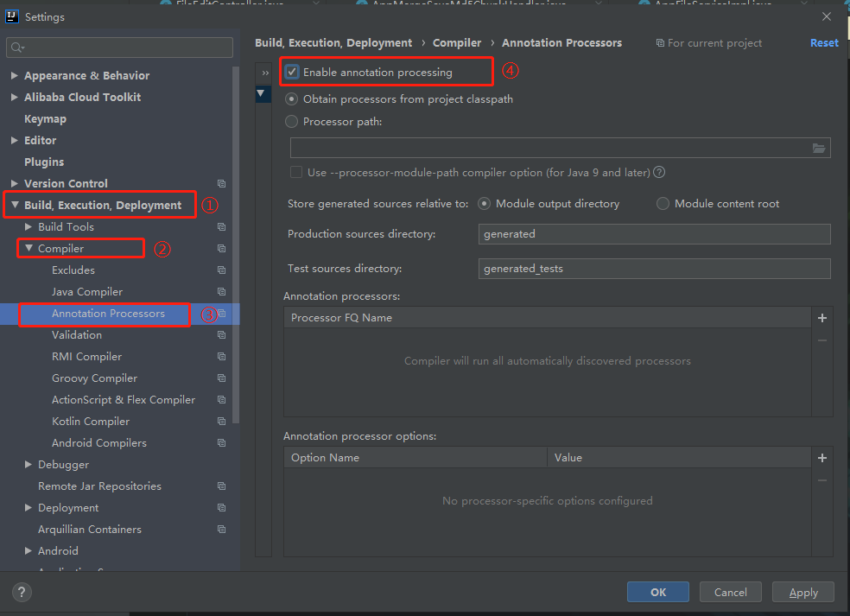Viewport: 850px width, 616px height.
Task: Click Build, Execution, Deployment breadcrumb
Action: pos(333,43)
